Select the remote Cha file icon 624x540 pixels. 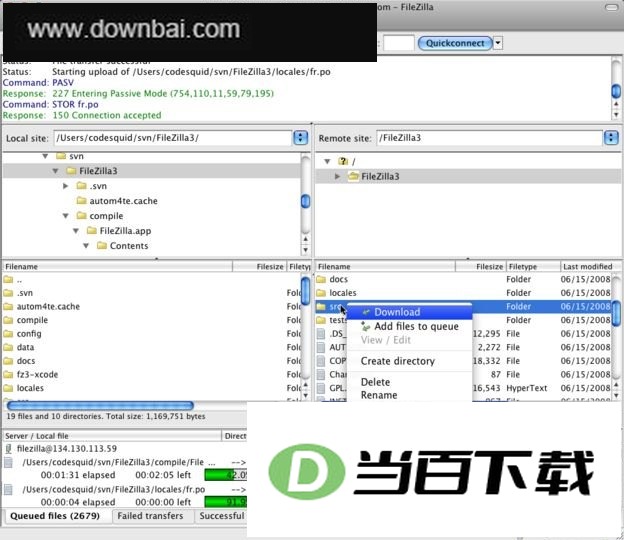pos(321,374)
